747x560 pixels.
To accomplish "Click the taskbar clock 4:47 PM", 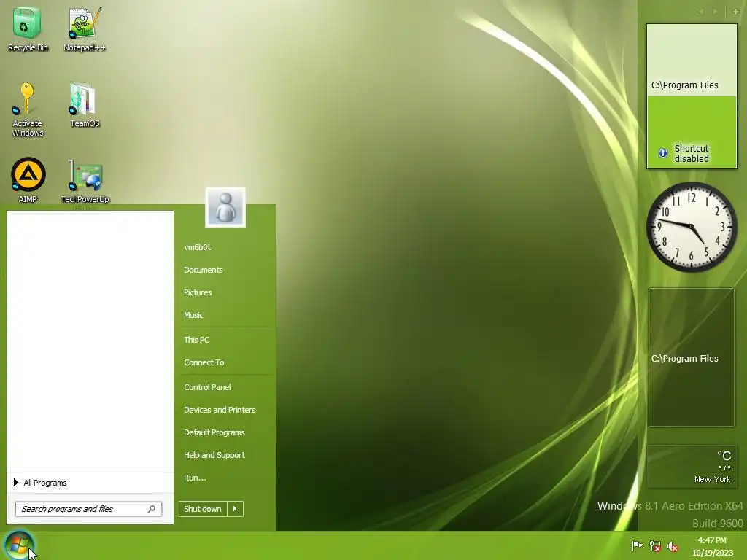I will [712, 540].
